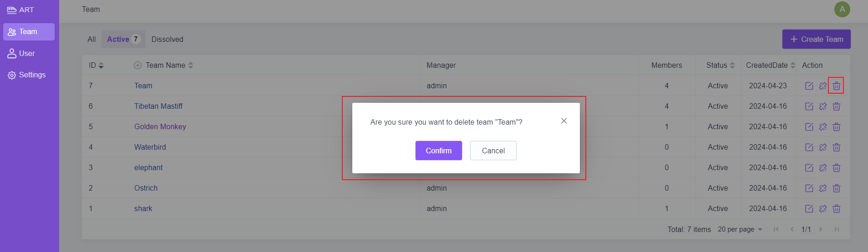Dissolve the Waterbird team

pyautogui.click(x=822, y=147)
